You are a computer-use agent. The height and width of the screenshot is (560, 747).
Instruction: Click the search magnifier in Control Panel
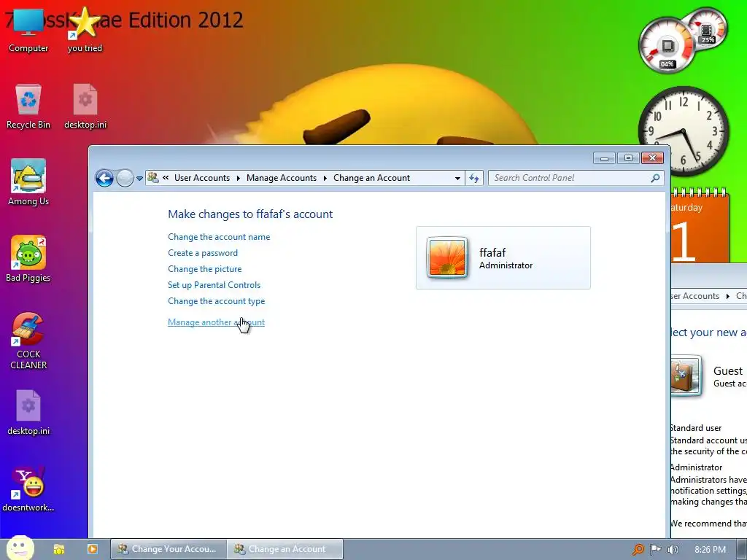click(x=656, y=178)
